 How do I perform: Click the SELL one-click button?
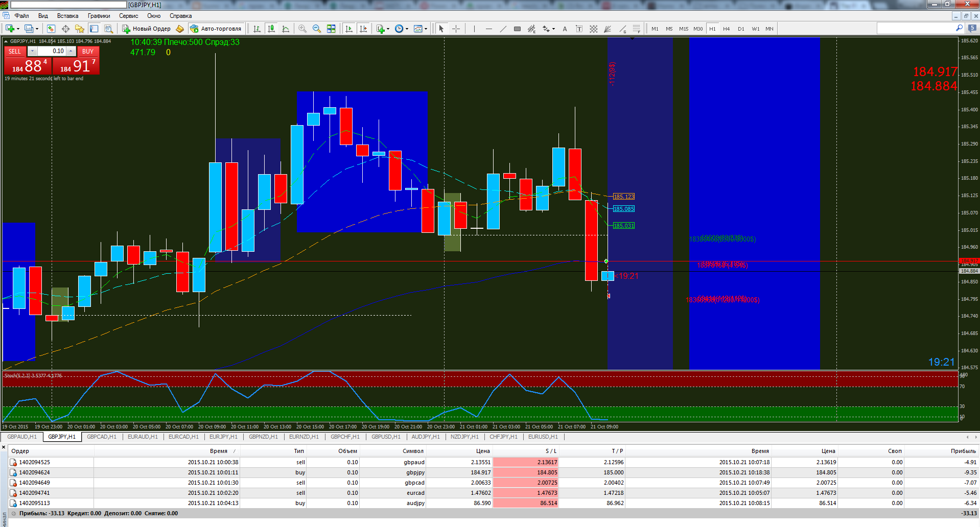tap(15, 51)
